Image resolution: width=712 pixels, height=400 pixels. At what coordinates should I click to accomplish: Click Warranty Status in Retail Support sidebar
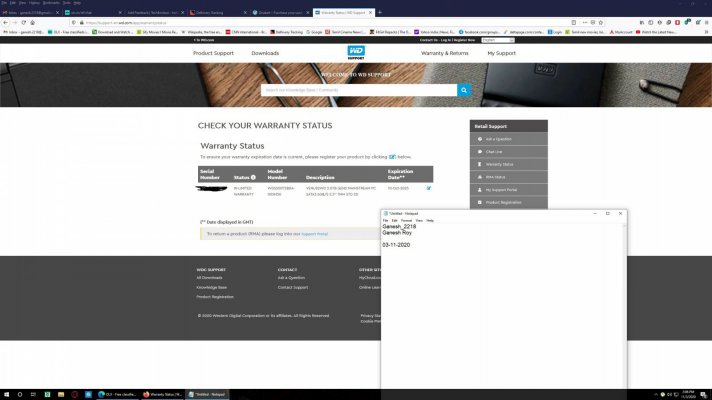click(x=509, y=164)
